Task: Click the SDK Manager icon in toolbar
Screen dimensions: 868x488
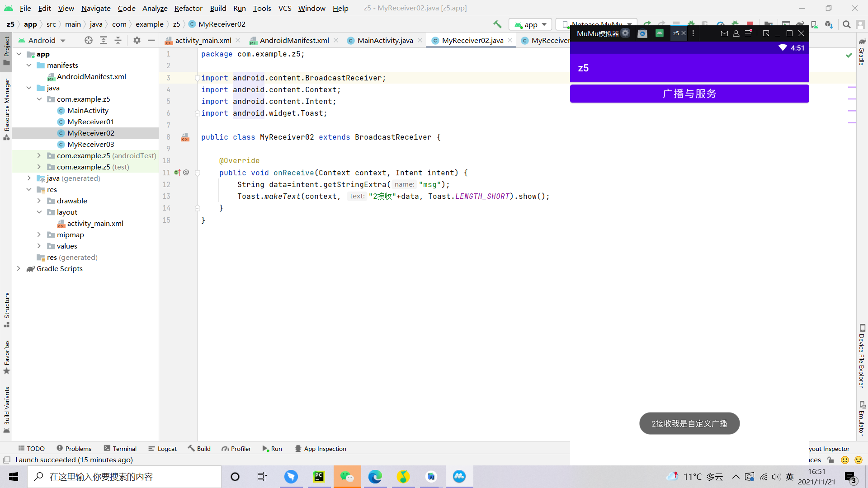Action: 829,24
